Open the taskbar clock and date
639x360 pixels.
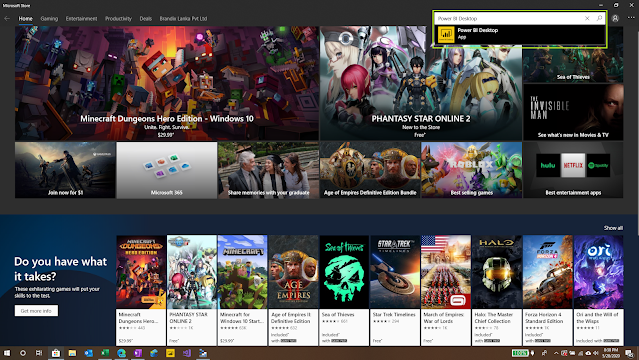coord(610,353)
